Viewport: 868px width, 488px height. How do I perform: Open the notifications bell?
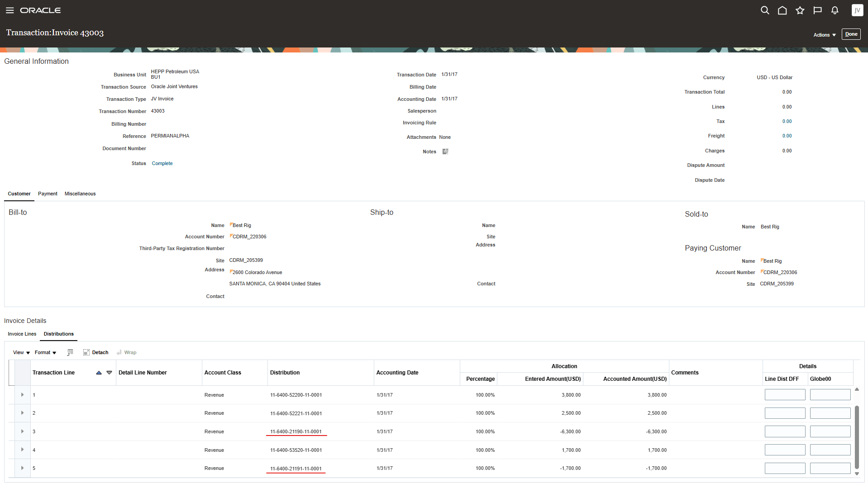(x=835, y=10)
